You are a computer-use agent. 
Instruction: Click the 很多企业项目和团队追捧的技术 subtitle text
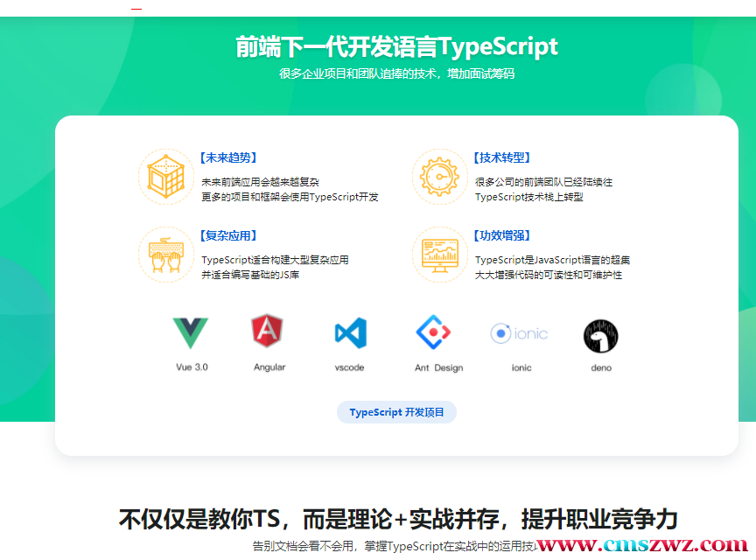pyautogui.click(x=396, y=74)
